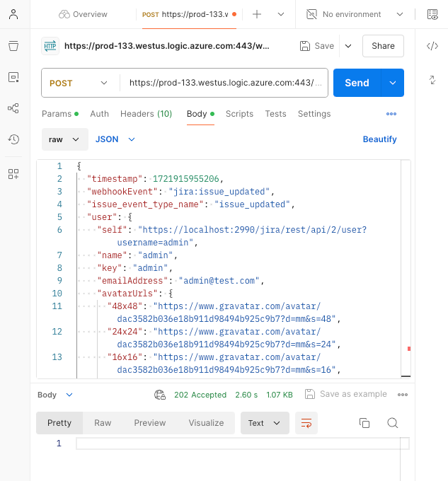This screenshot has width=448, height=481.
Task: Select the Preview response view
Action: tap(150, 423)
